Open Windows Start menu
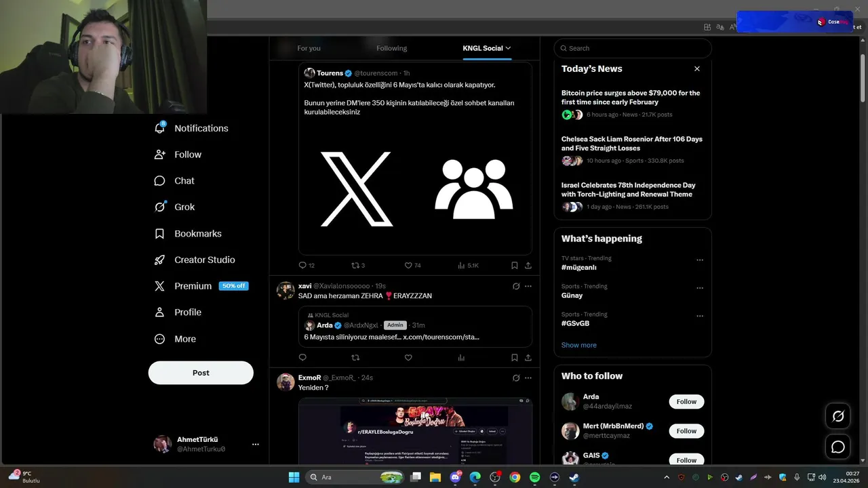 point(294,477)
